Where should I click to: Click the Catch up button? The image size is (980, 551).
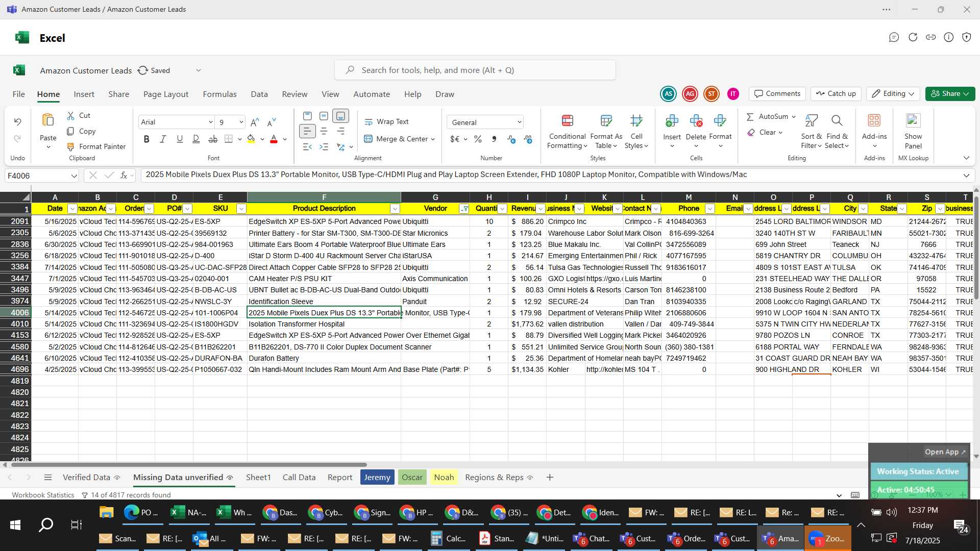click(x=836, y=94)
